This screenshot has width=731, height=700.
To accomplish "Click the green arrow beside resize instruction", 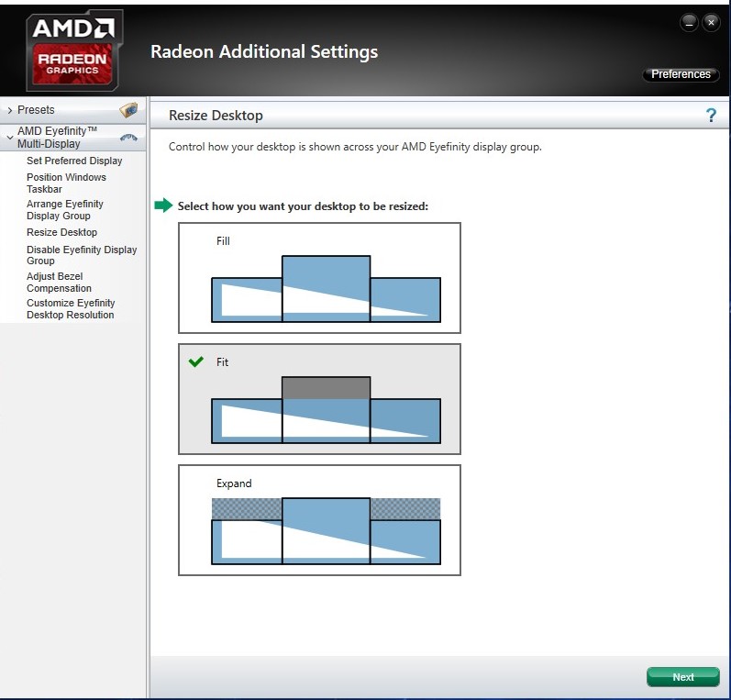I will 163,206.
